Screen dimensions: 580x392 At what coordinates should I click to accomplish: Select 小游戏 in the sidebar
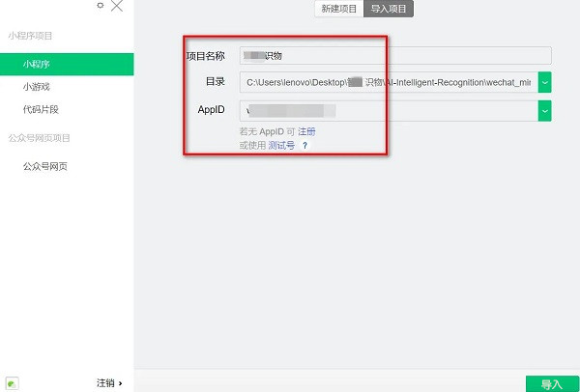click(x=37, y=87)
